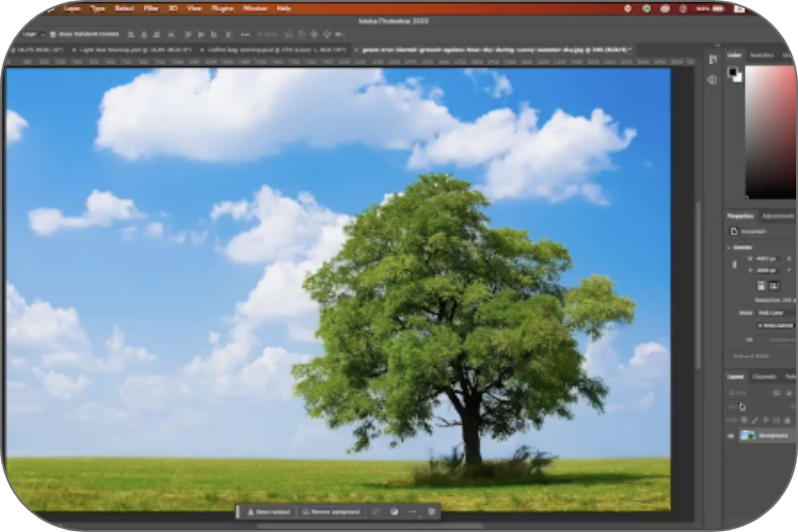Open the bit depth dropdown under Mode
This screenshot has width=798, height=532.
click(x=774, y=325)
